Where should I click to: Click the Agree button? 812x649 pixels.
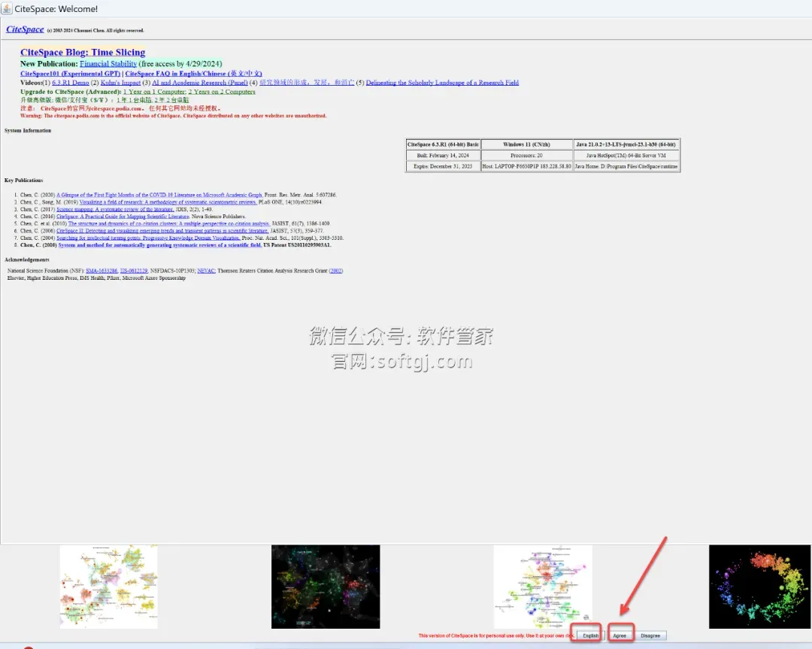pos(620,635)
